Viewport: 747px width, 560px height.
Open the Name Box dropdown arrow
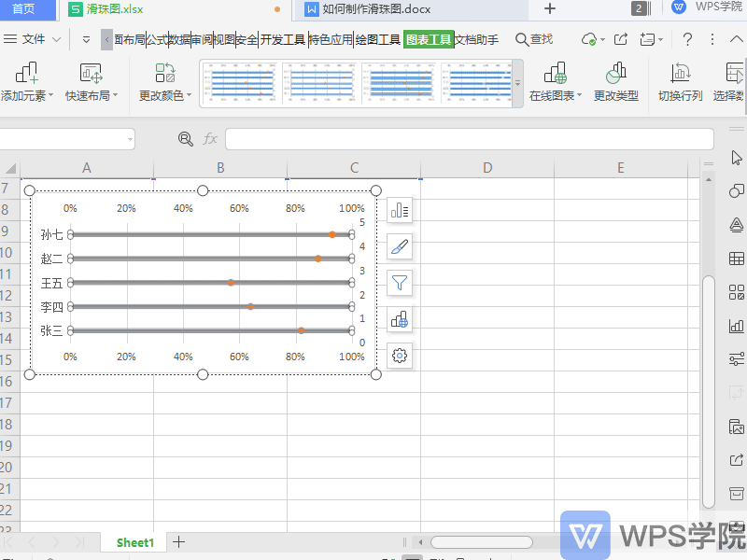(130, 139)
